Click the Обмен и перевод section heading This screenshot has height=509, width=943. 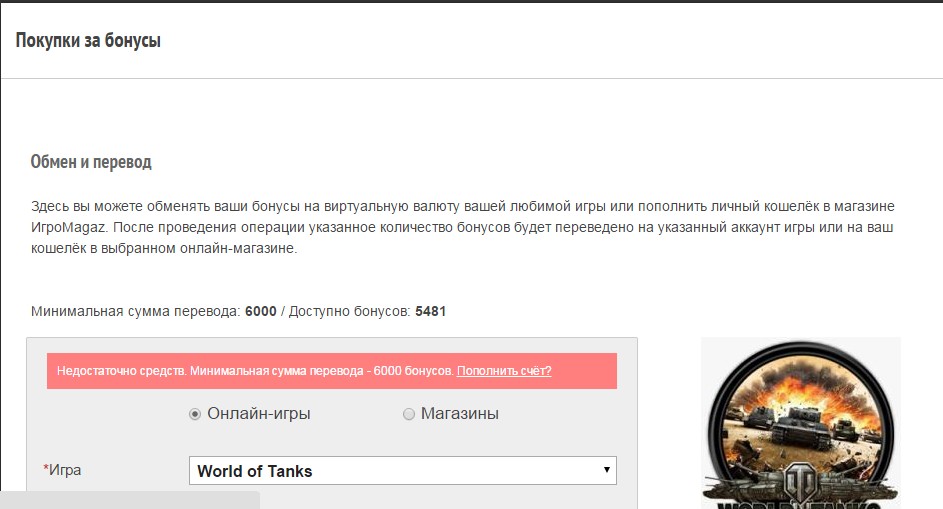tap(91, 162)
